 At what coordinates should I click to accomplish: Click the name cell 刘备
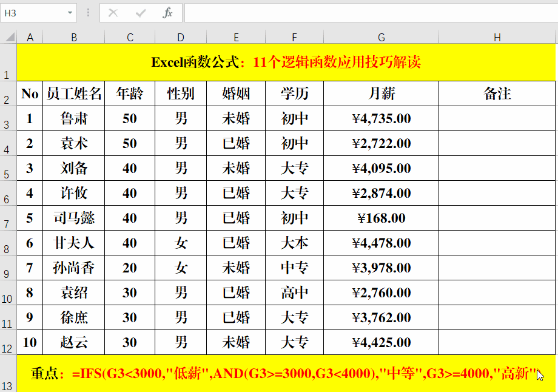click(x=73, y=169)
